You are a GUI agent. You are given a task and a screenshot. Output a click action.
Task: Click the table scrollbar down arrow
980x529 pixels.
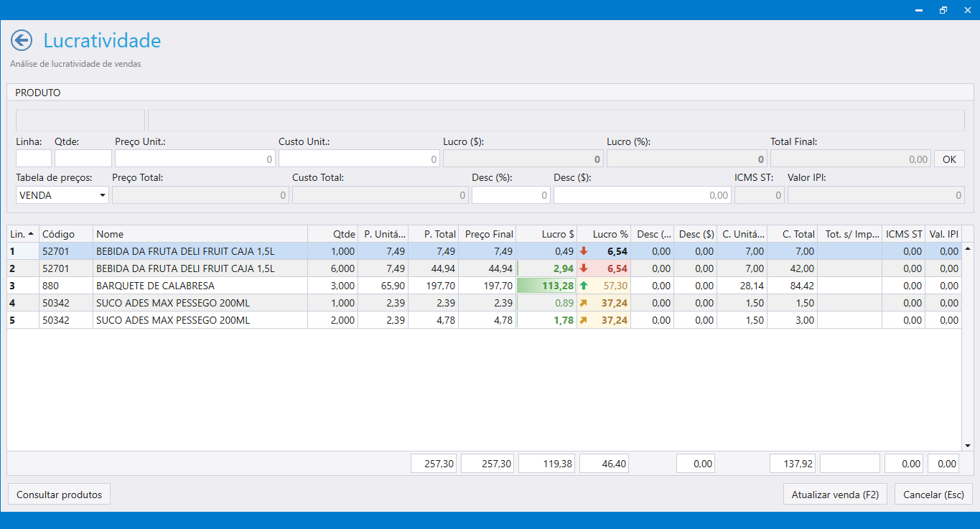pos(966,445)
